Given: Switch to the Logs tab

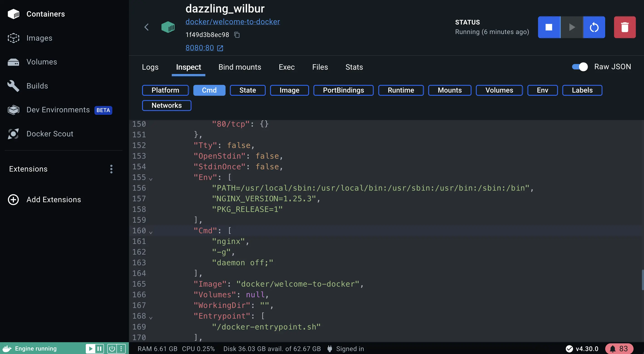Looking at the screenshot, I should 150,67.
